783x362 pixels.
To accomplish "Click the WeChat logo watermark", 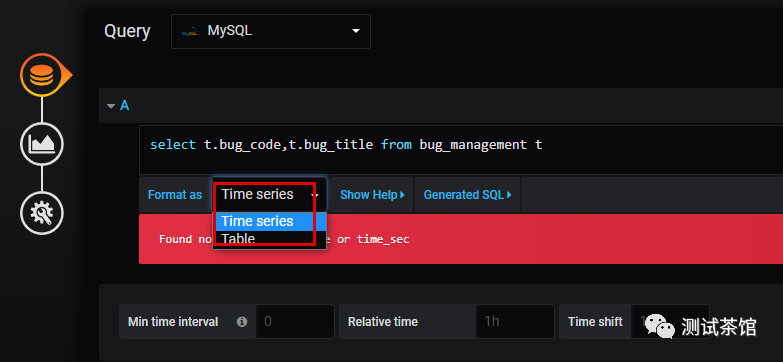I will point(659,327).
